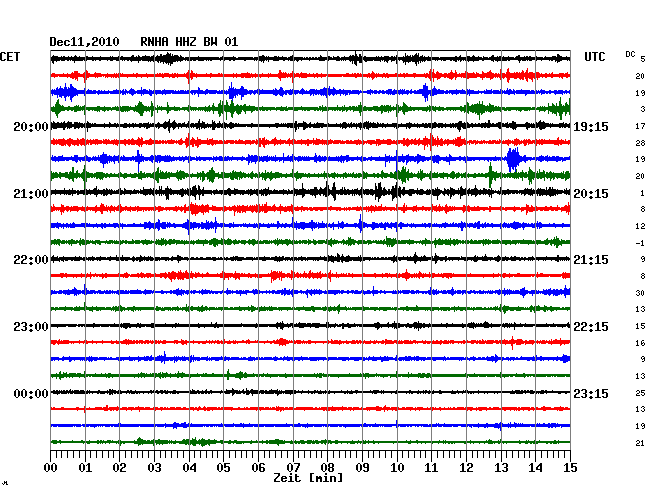The width and height of the screenshot is (650, 494).
Task: Click the 23:15 UTC time label
Action: (591, 394)
